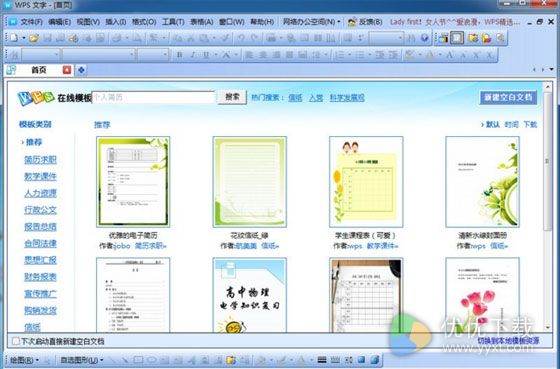The height and width of the screenshot is (369, 560).
Task: Click the line style icon in drawing bar
Action: pos(322,360)
